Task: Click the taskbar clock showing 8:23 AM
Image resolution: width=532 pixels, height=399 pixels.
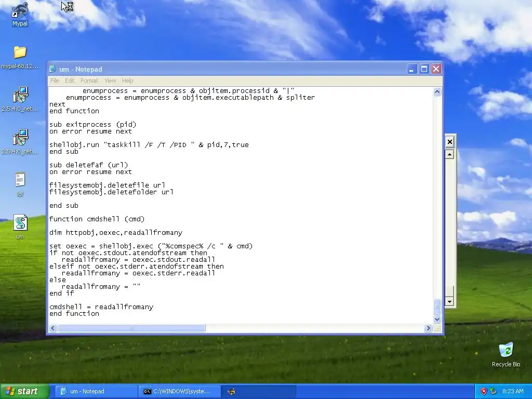Action: (513, 391)
